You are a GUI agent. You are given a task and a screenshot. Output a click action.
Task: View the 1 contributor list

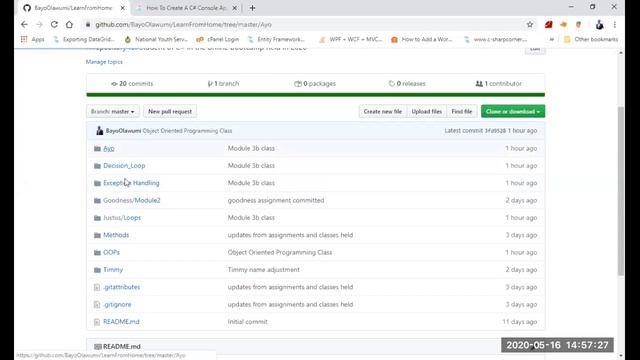498,83
